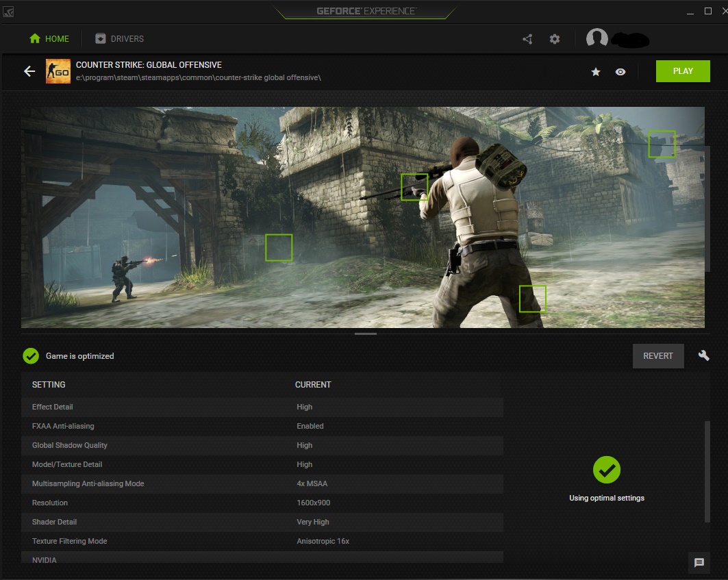Click the NVIDIA logo in title bar

click(x=8, y=11)
